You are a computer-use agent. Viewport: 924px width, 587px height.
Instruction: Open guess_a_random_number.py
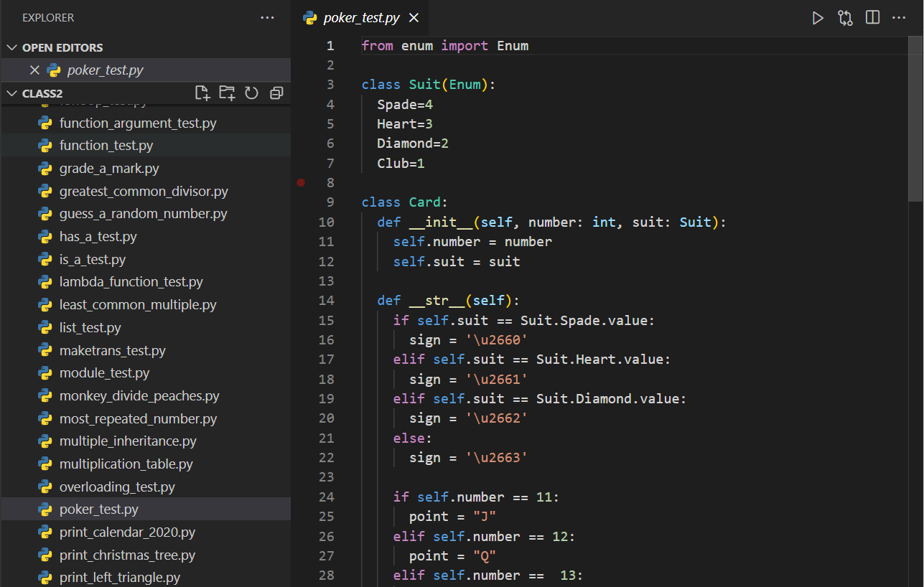pos(145,214)
